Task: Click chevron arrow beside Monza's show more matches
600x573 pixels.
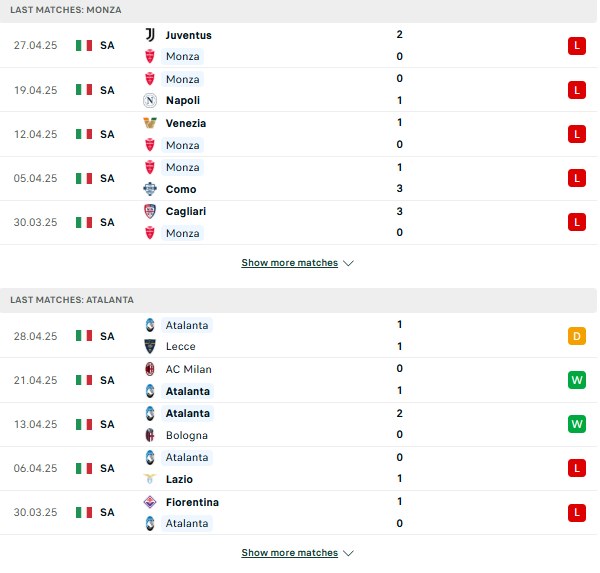Action: coord(348,263)
